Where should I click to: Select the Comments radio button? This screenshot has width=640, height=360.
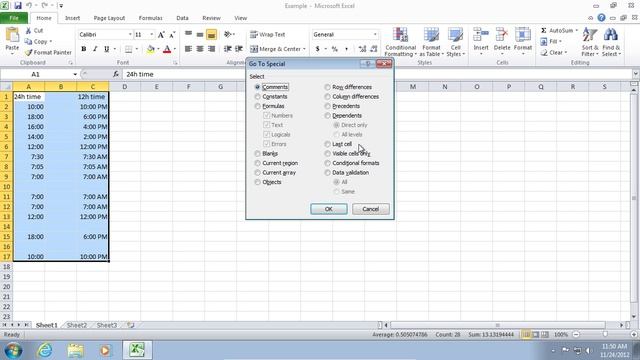(257, 87)
